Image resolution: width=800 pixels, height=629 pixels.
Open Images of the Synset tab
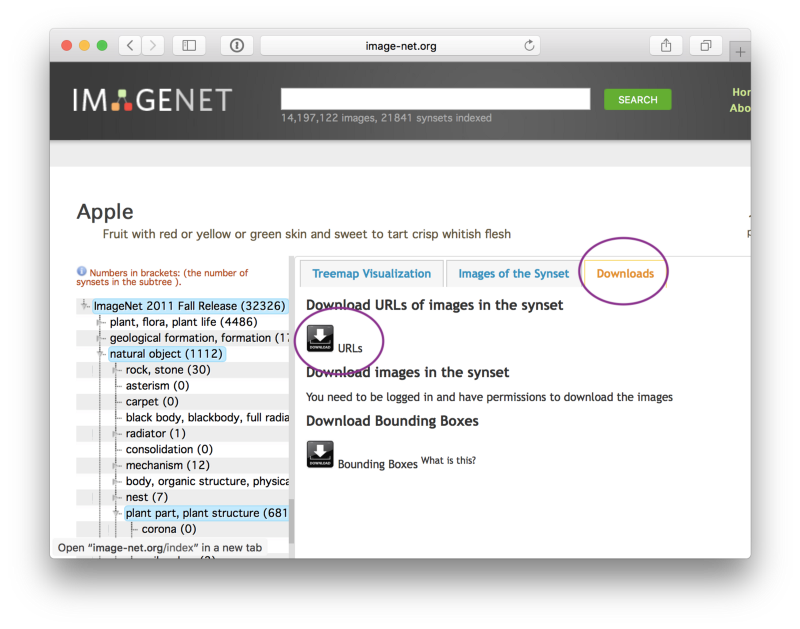[513, 273]
